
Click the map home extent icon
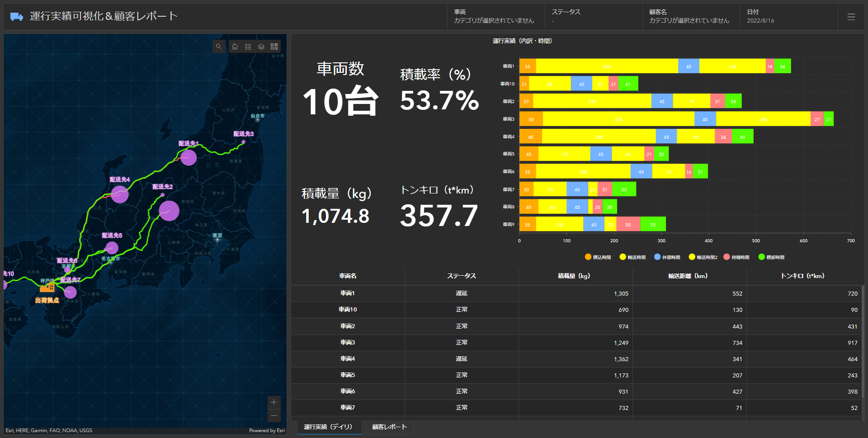235,47
